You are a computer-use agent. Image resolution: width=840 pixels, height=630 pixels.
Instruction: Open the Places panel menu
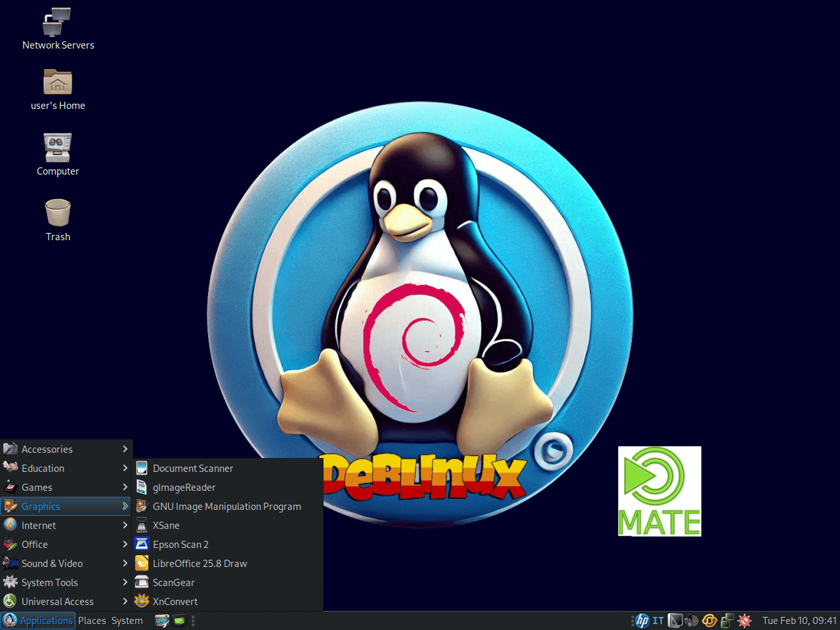click(92, 621)
